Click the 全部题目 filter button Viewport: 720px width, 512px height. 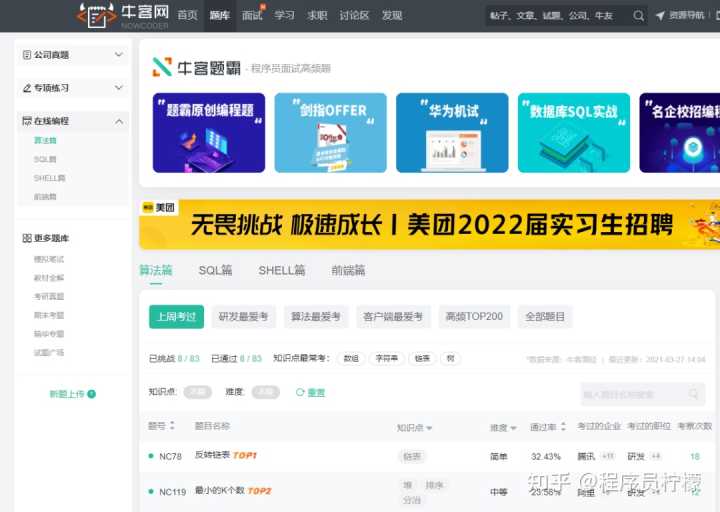tap(545, 316)
